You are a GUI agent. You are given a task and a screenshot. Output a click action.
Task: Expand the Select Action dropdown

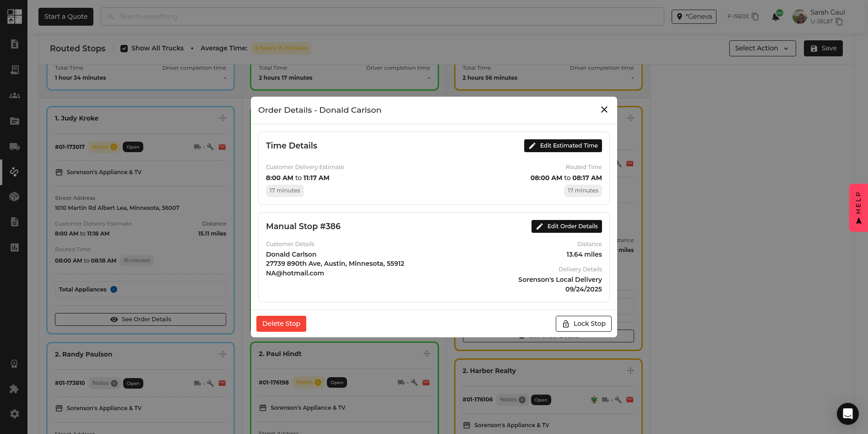click(x=762, y=48)
